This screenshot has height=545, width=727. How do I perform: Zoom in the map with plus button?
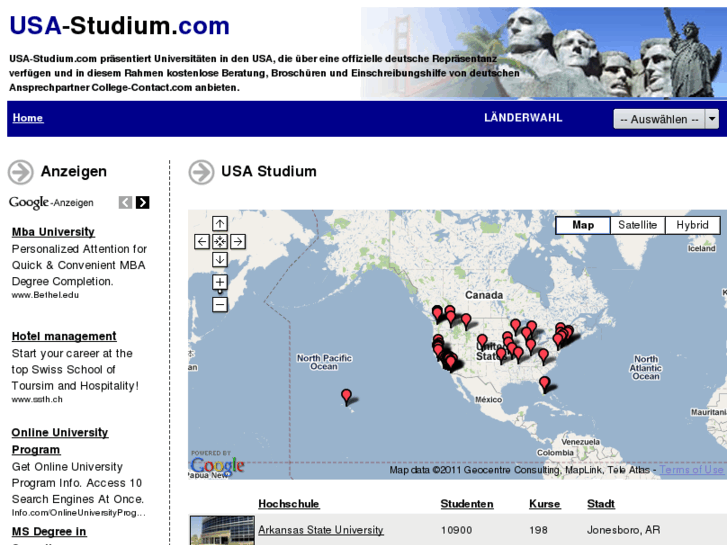220,282
